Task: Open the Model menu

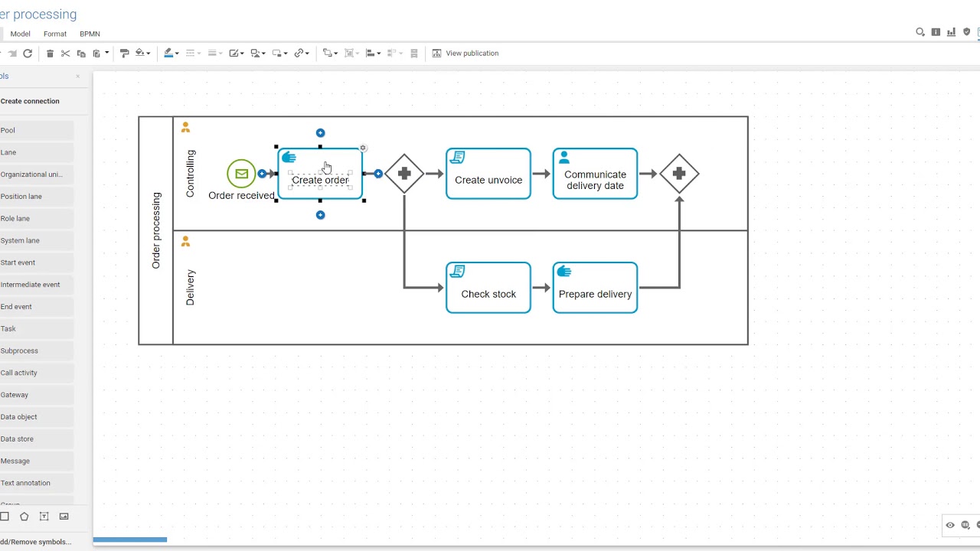Action: (x=20, y=34)
